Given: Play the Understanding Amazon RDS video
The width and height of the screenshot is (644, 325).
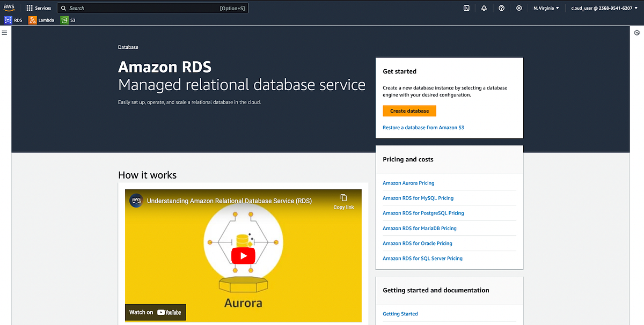Looking at the screenshot, I should tap(243, 256).
